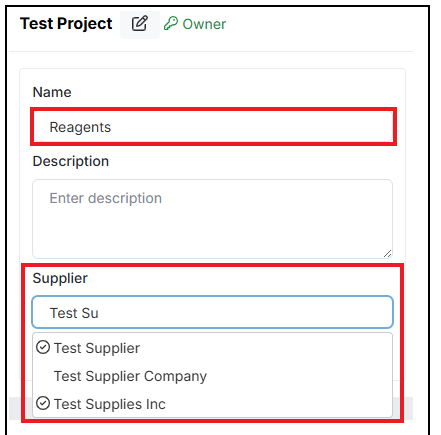Click into the Enter description text area
The height and width of the screenshot is (435, 441).
point(212,219)
